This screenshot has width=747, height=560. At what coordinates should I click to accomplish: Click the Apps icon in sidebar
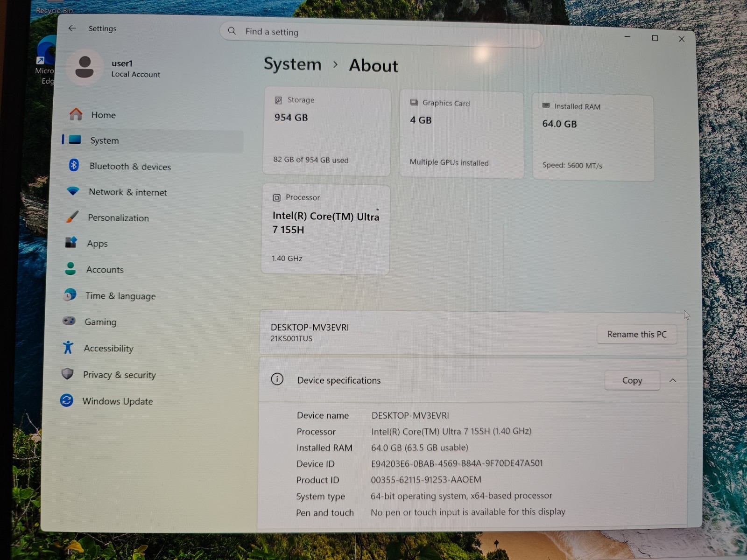pos(71,243)
